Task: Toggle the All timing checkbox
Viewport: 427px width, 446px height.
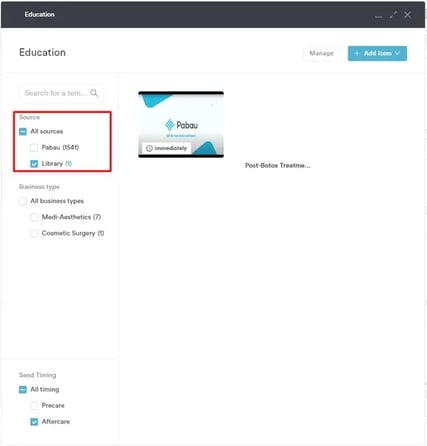Action: (23, 389)
